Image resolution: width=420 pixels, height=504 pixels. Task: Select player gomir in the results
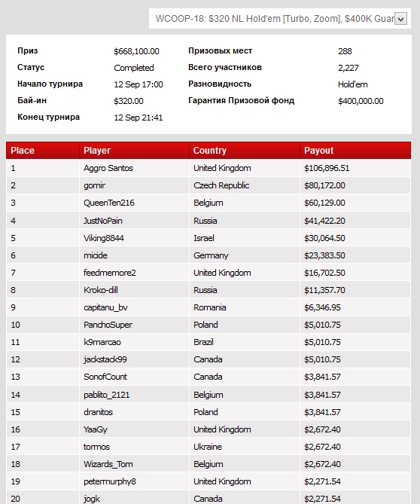tap(94, 185)
